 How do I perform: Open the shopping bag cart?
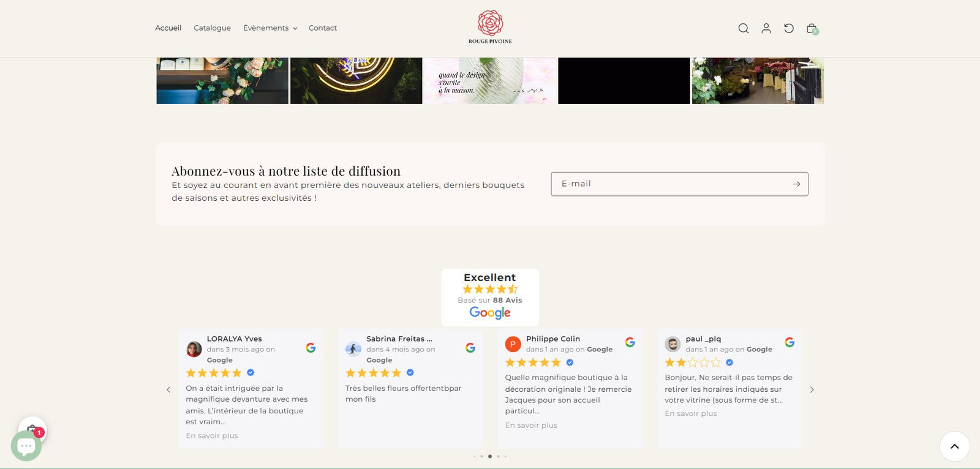click(812, 29)
